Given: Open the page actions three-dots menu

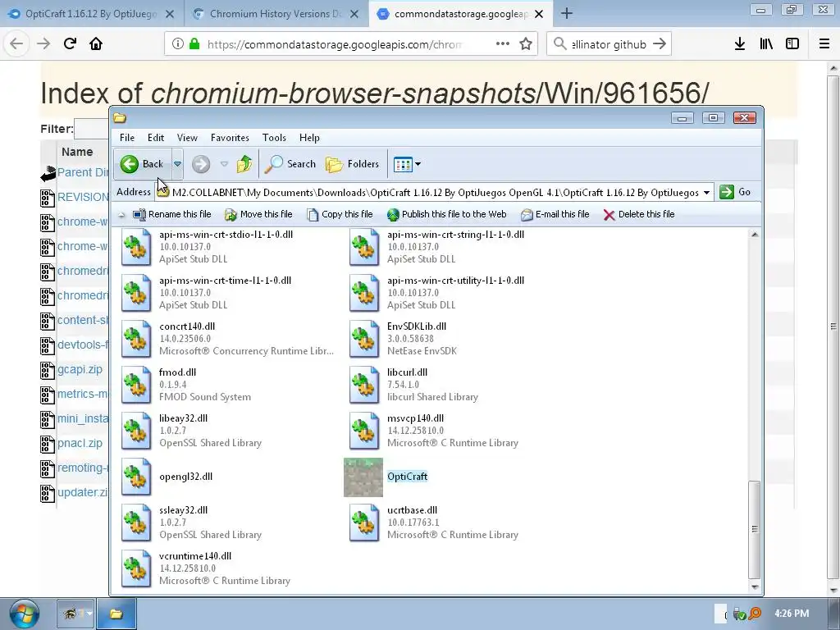Looking at the screenshot, I should [x=503, y=44].
